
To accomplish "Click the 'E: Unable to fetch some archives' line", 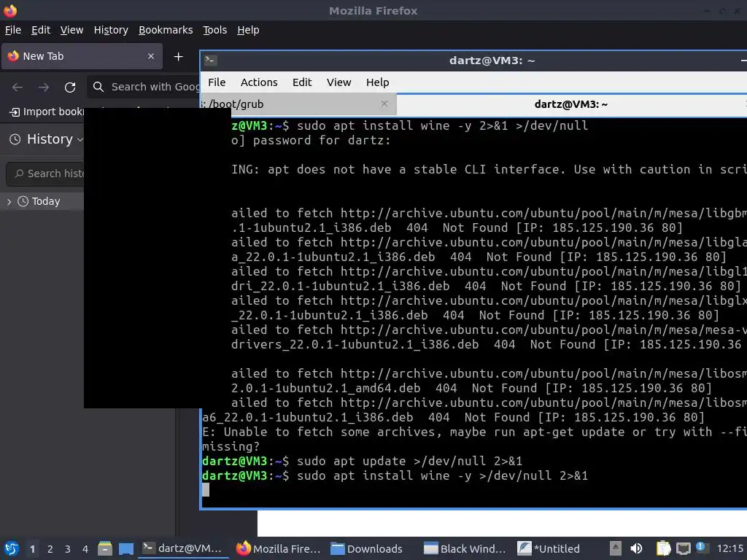I will tap(474, 432).
